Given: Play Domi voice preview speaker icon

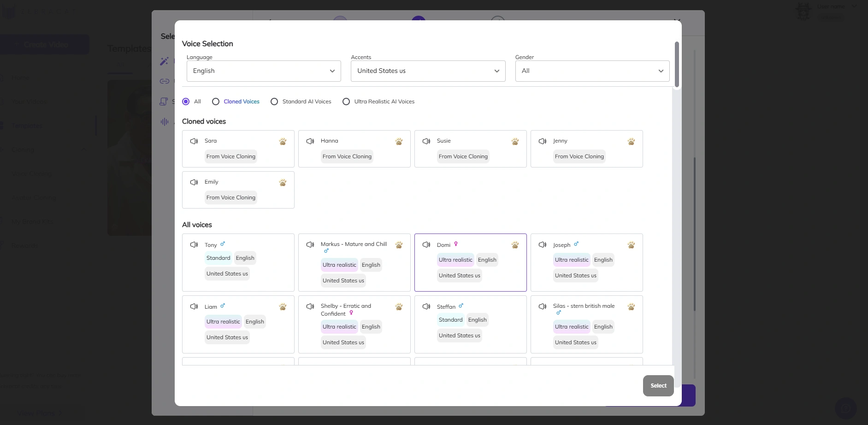Looking at the screenshot, I should [x=426, y=245].
